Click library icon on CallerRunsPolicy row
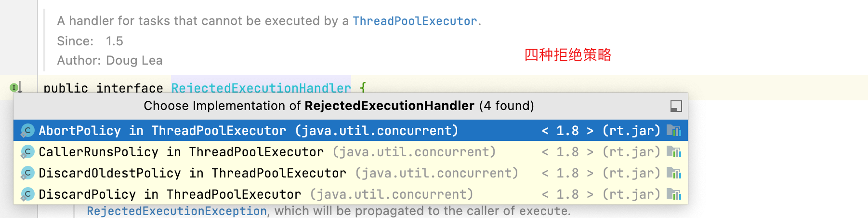 [673, 152]
